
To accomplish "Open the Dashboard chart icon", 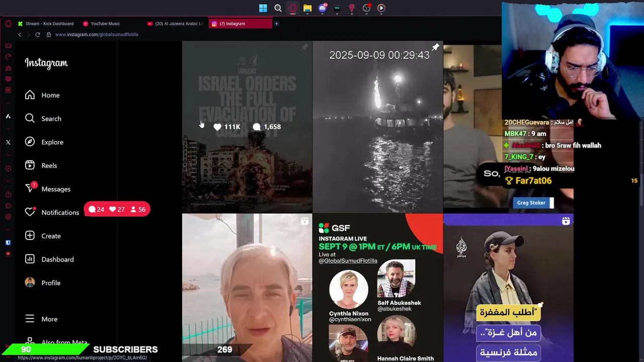I will coord(30,259).
